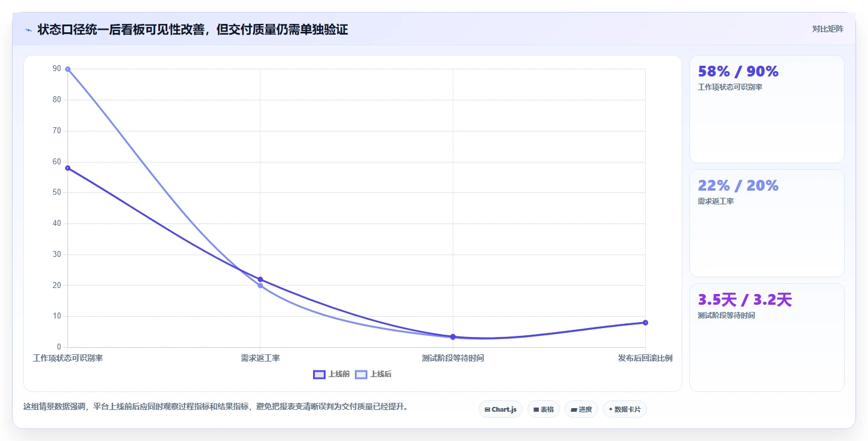The image size is (868, 441).
Task: Click the 上线前 legend color box
Action: tap(319, 374)
